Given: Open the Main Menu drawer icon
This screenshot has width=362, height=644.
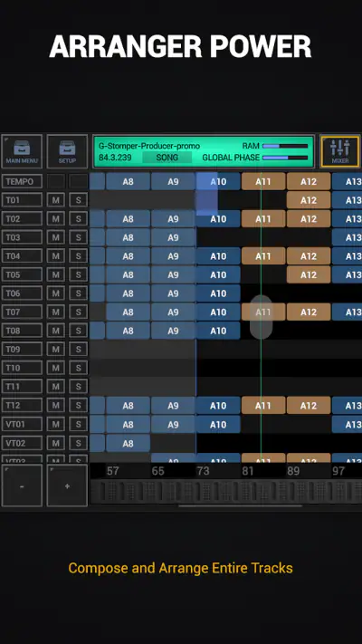Looking at the screenshot, I should (22, 151).
